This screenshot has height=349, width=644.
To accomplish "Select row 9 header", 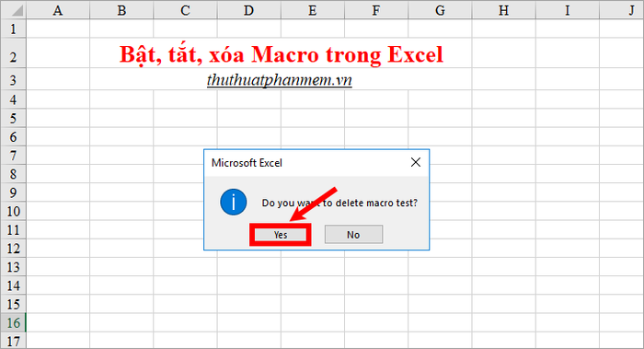I will [13, 192].
